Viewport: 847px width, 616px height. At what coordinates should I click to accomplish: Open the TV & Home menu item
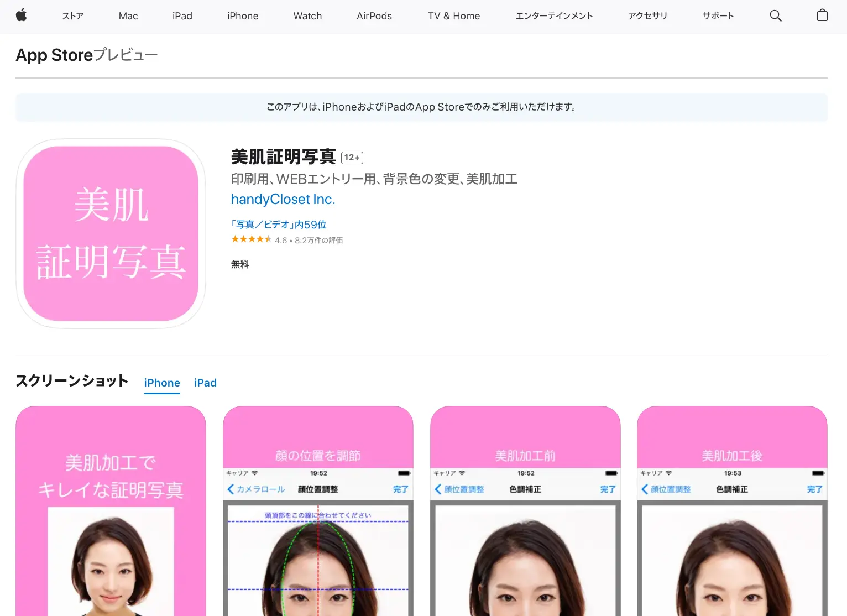point(454,16)
